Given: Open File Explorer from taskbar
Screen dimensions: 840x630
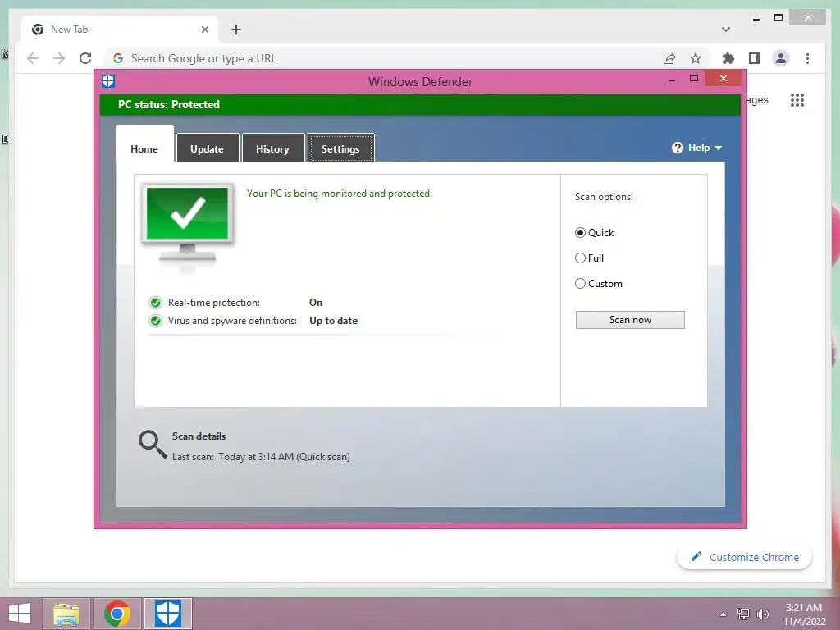Looking at the screenshot, I should click(66, 614).
